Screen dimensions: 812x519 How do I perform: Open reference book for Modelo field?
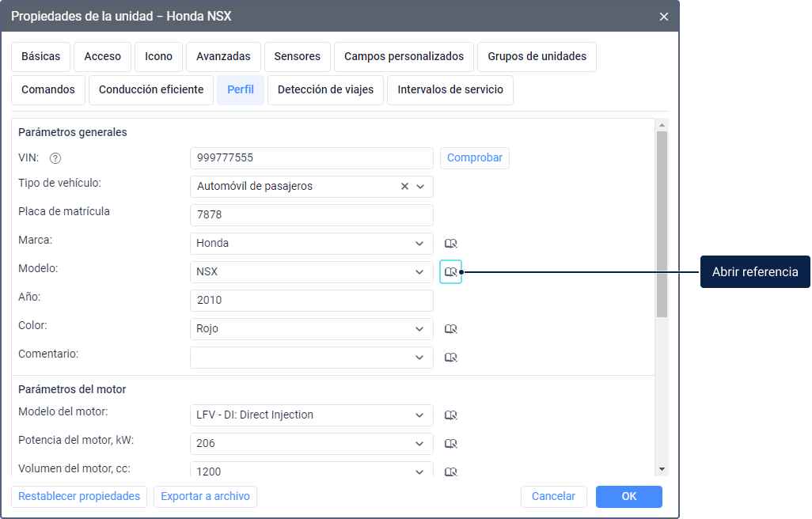pos(451,272)
